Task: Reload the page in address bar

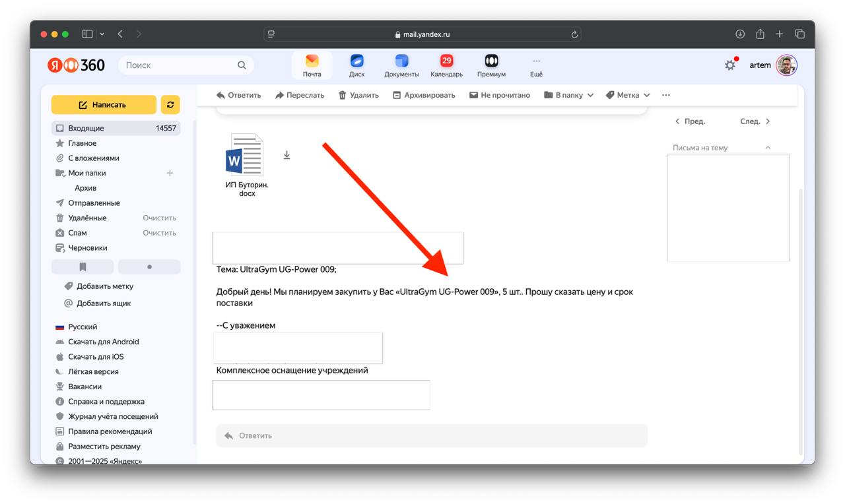Action: tap(574, 34)
